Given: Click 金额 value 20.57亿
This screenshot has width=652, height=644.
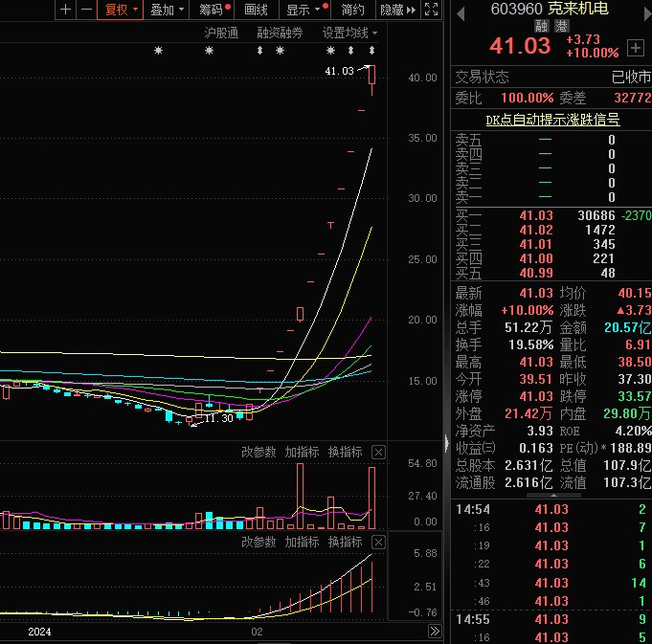Looking at the screenshot, I should (627, 327).
